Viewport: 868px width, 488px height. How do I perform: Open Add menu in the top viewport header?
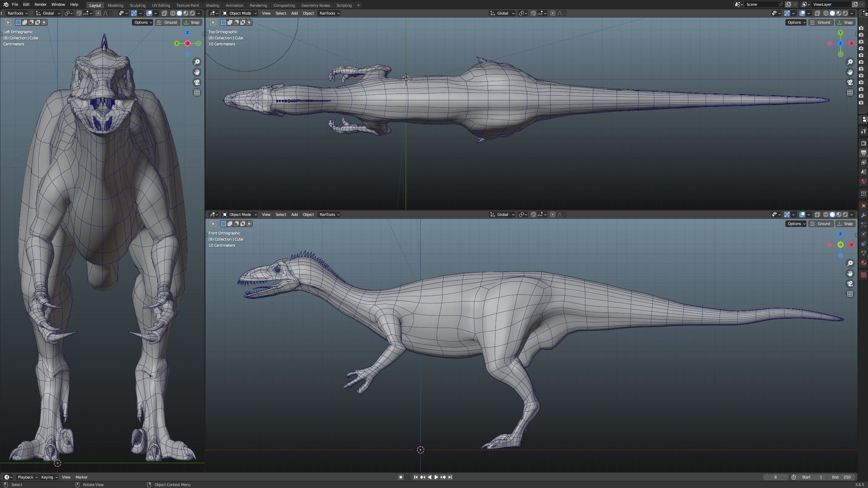coord(294,13)
